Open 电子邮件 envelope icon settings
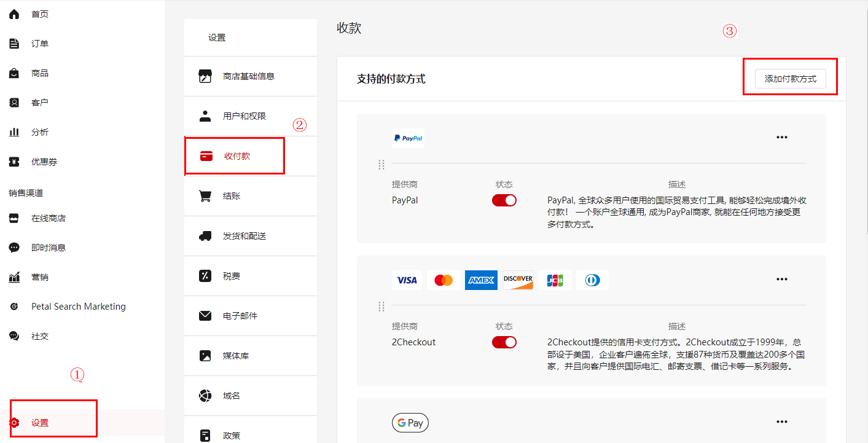The image size is (868, 443). click(205, 316)
